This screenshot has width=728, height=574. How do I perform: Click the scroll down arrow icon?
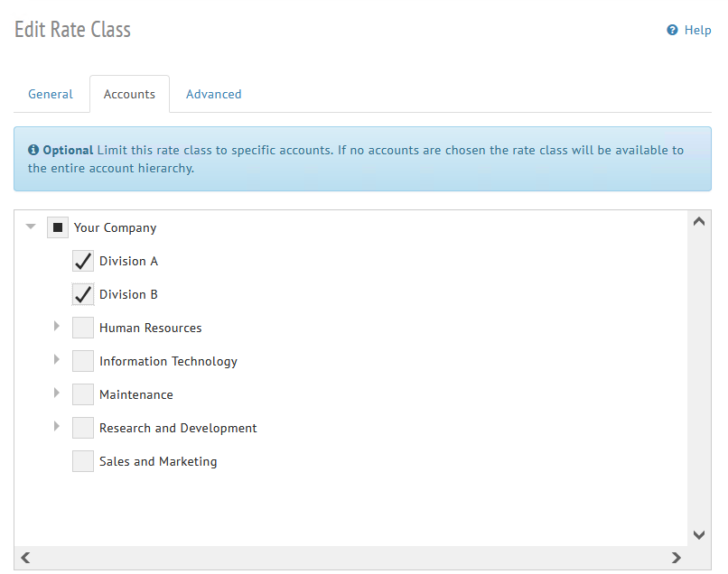(698, 534)
